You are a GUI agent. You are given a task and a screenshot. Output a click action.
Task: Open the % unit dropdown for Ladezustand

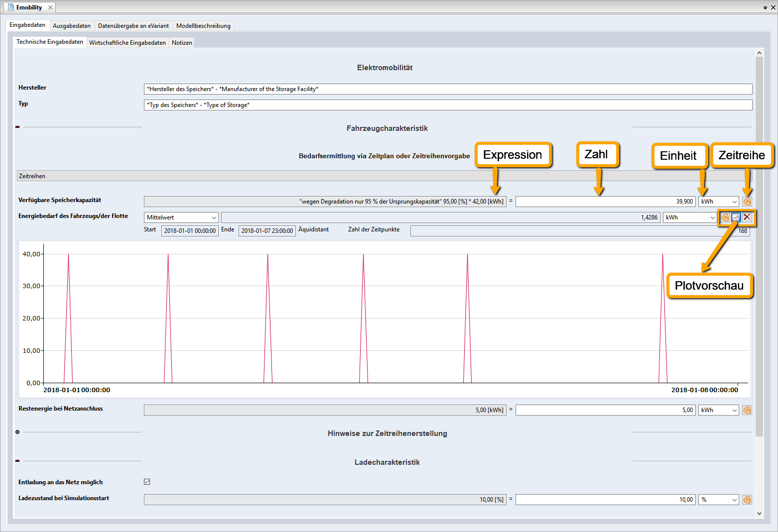pyautogui.click(x=719, y=500)
